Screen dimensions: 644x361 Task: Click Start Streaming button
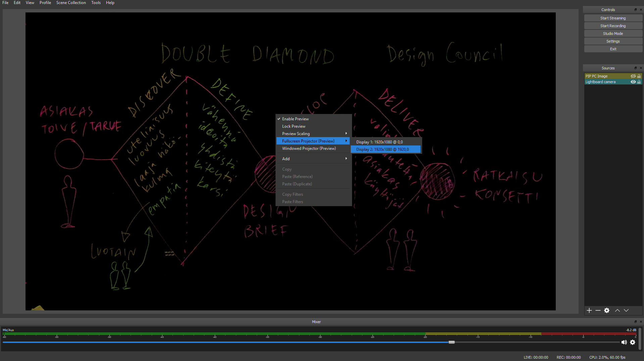(x=613, y=18)
